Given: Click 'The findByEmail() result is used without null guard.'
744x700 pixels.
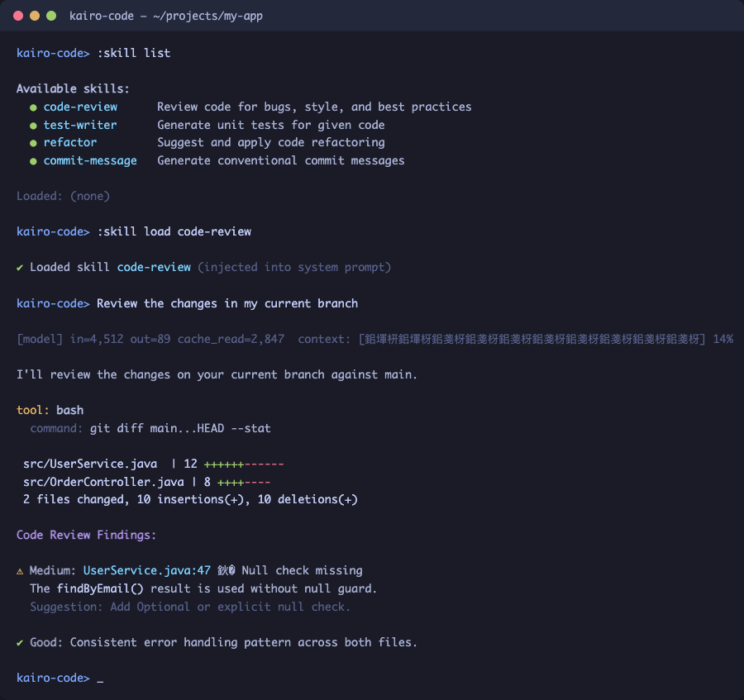Looking at the screenshot, I should coord(203,588).
